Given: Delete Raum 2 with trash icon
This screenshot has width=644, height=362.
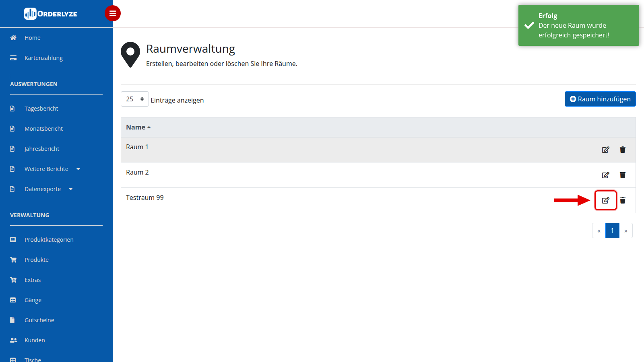Looking at the screenshot, I should (x=623, y=175).
